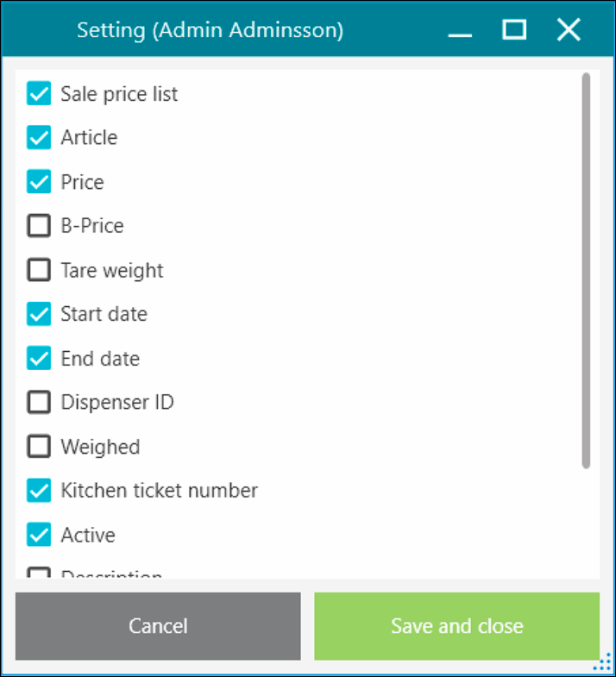Uncheck the Active checkbox
This screenshot has width=616, height=677.
pyautogui.click(x=39, y=535)
